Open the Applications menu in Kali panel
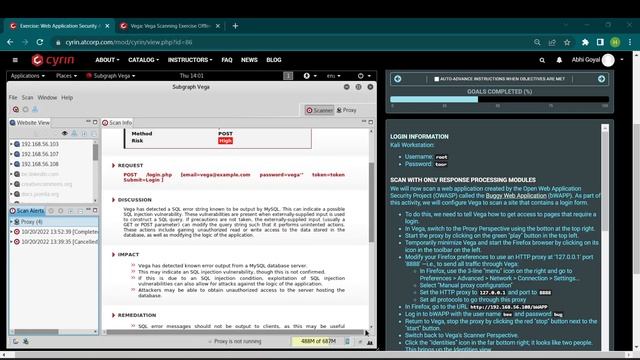This screenshot has height=360, width=640. [28, 76]
